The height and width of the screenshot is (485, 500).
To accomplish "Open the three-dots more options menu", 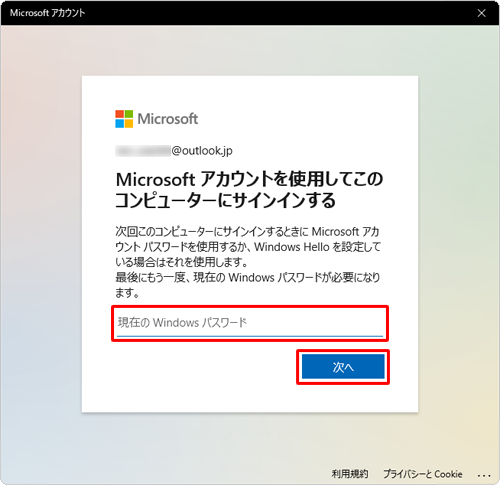I will pos(484,475).
